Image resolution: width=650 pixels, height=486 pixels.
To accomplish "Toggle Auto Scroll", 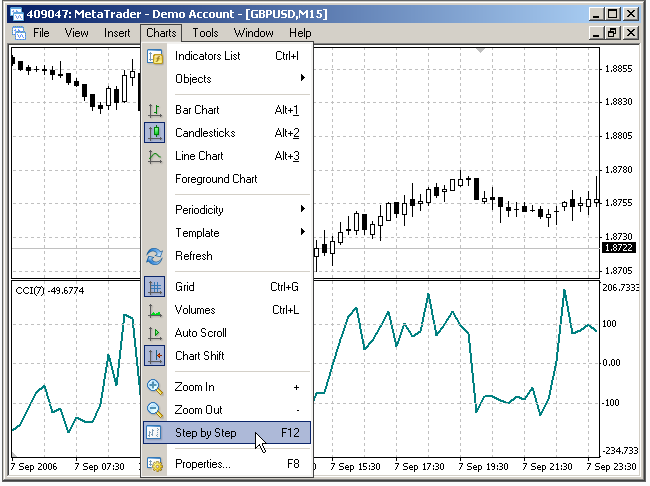I will point(227,333).
